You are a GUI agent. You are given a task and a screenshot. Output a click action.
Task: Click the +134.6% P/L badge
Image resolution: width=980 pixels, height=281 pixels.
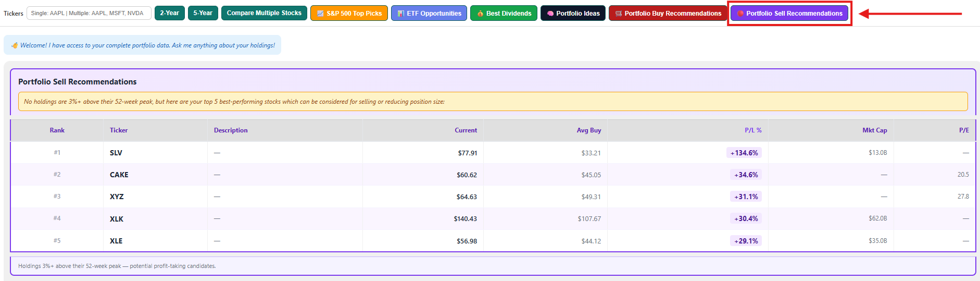(x=744, y=153)
